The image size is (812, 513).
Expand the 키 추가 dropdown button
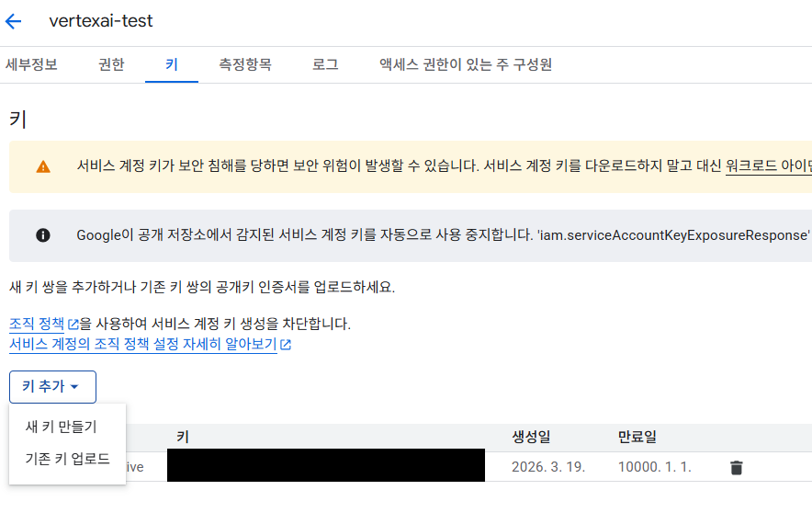point(52,387)
